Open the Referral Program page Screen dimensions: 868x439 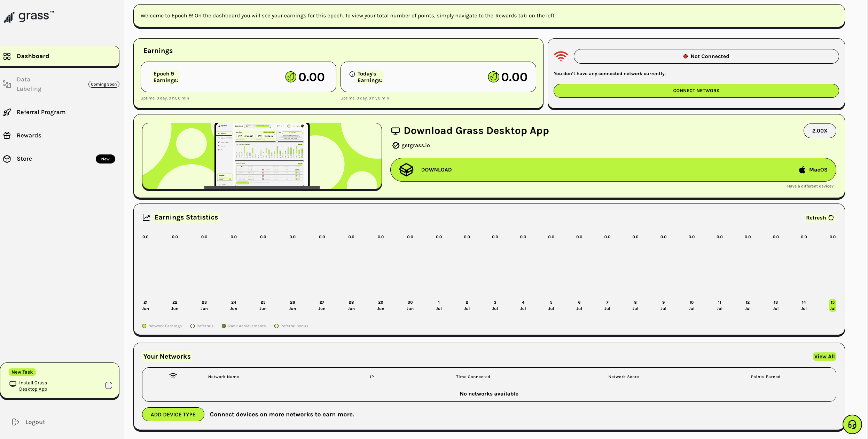pos(41,112)
